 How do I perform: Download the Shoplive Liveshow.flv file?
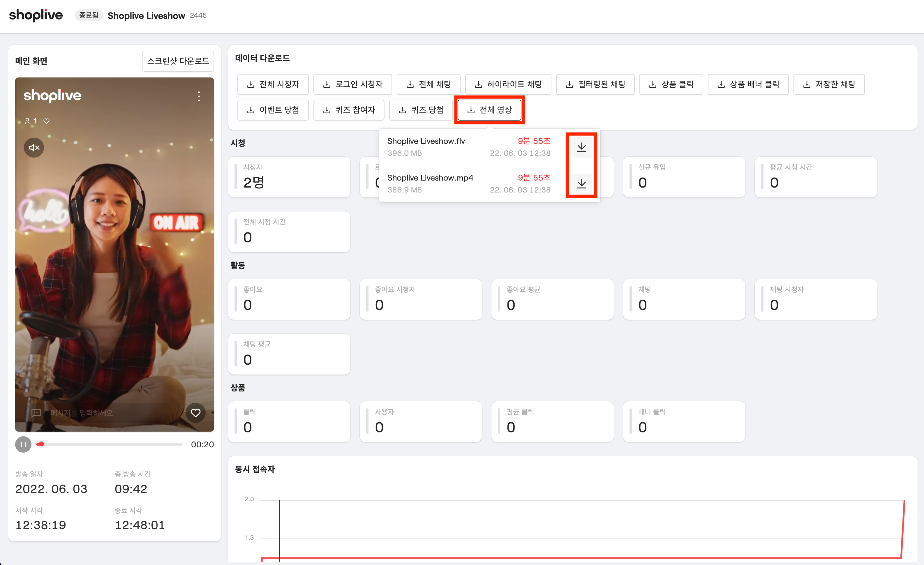pos(581,147)
